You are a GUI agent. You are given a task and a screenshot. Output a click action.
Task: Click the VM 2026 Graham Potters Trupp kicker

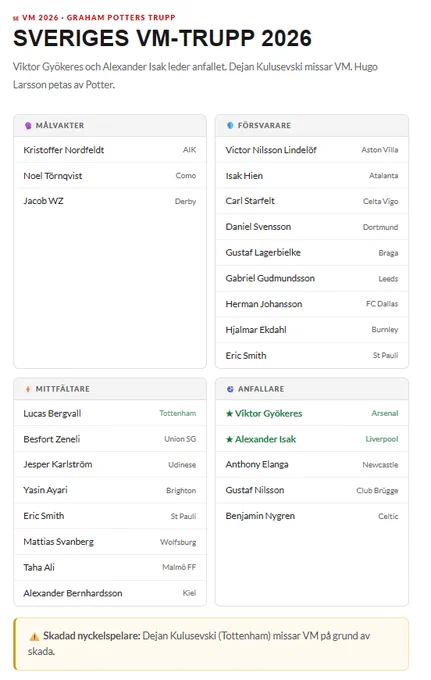click(99, 18)
